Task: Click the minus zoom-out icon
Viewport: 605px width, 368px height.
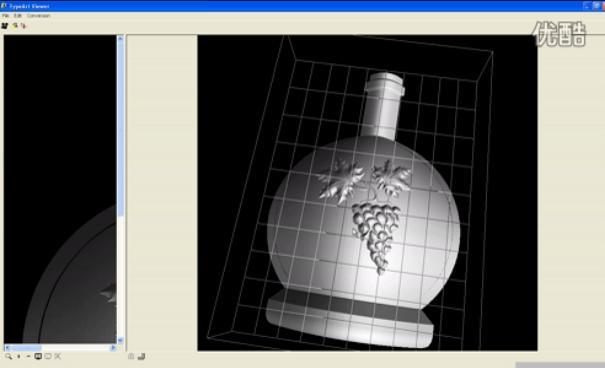Action: point(28,356)
